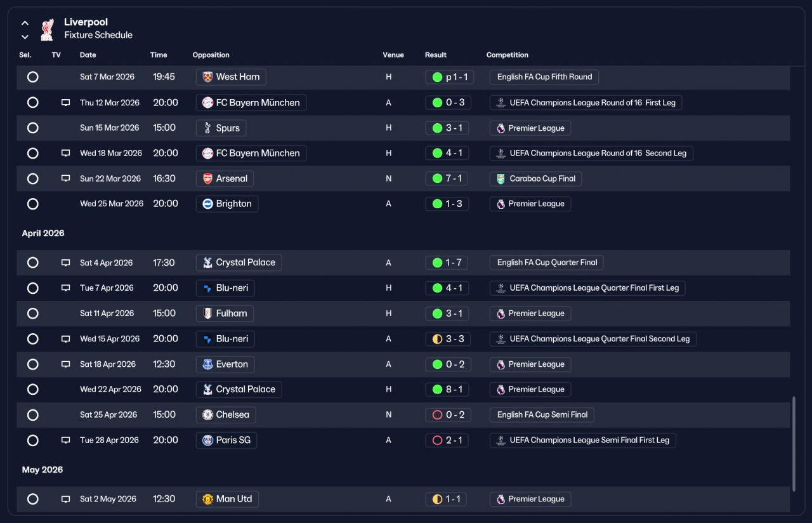Click the Everton club badge icon
812x523 pixels.
point(207,364)
